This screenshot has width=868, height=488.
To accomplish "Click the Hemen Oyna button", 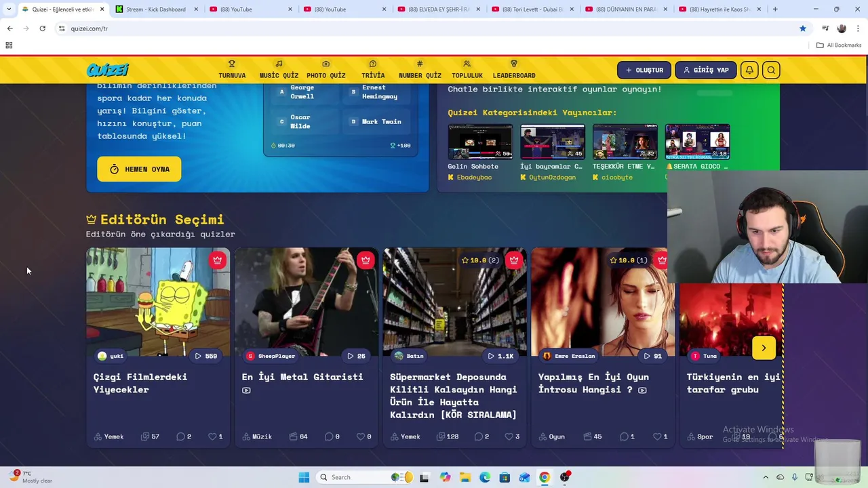I will [139, 169].
